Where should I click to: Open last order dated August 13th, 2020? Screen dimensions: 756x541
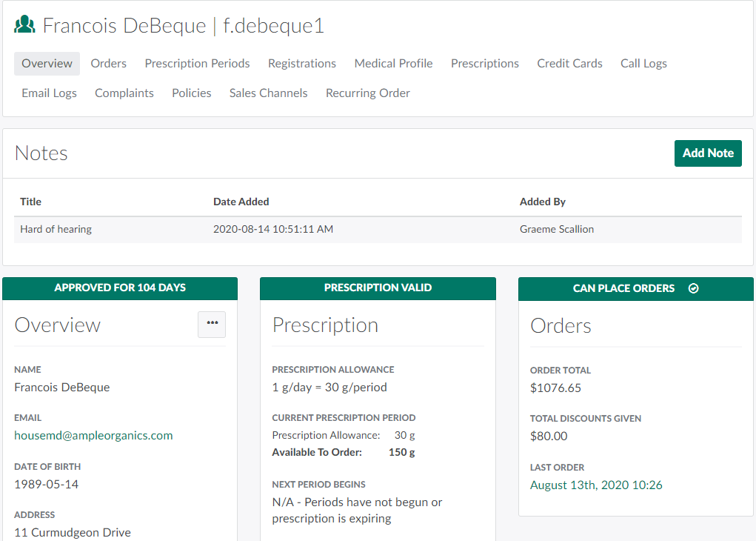point(596,485)
